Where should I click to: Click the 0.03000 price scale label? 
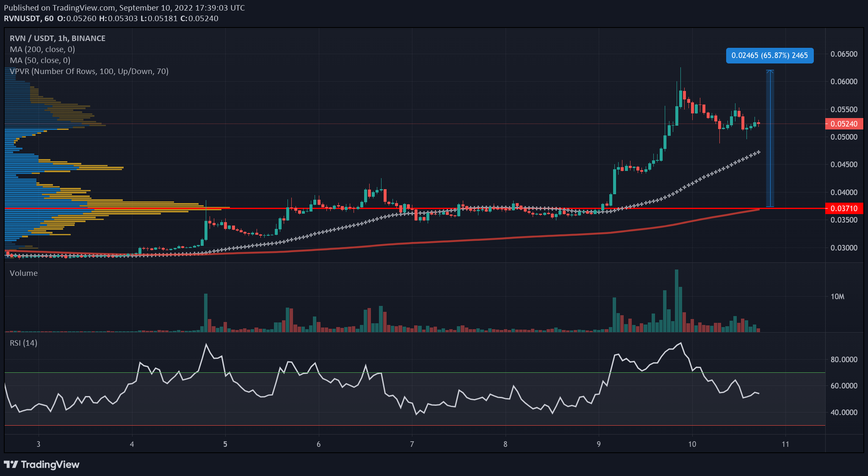pyautogui.click(x=844, y=248)
